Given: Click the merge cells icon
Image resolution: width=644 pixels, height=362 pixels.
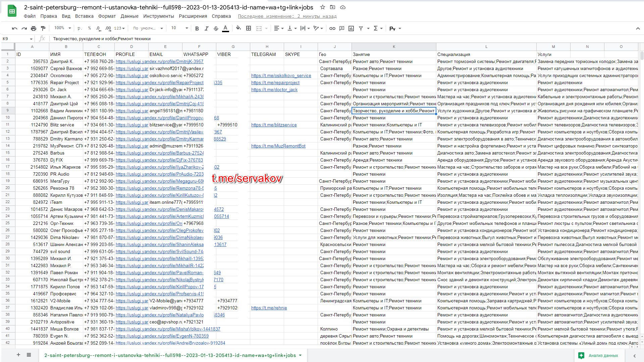Looking at the screenshot, I should click(259, 28).
